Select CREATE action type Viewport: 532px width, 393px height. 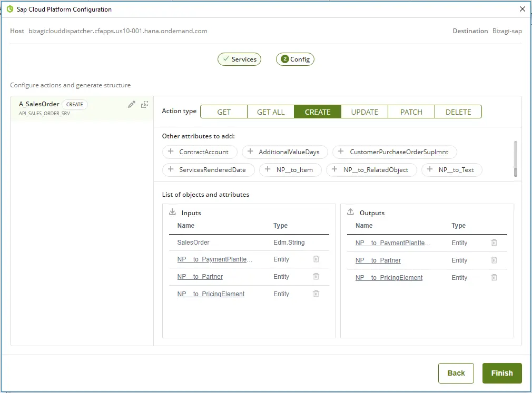(x=318, y=112)
